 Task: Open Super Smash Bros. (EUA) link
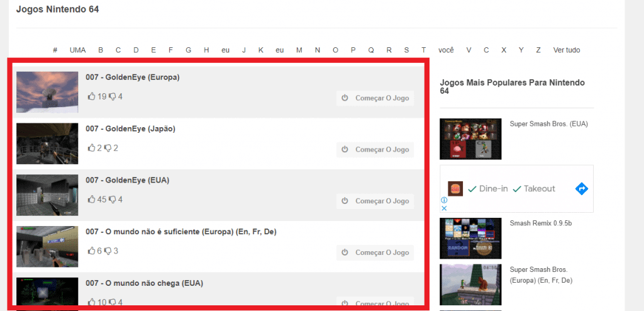pos(548,124)
